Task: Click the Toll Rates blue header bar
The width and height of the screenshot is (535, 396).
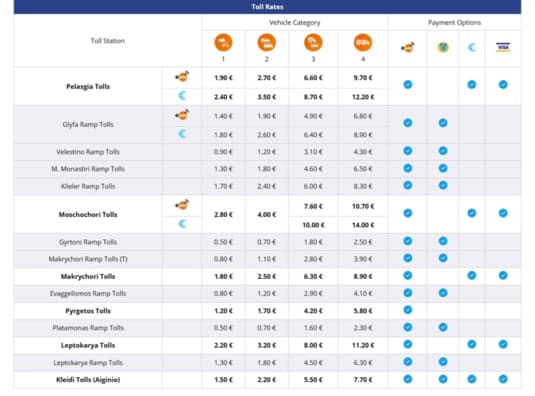Action: [268, 7]
